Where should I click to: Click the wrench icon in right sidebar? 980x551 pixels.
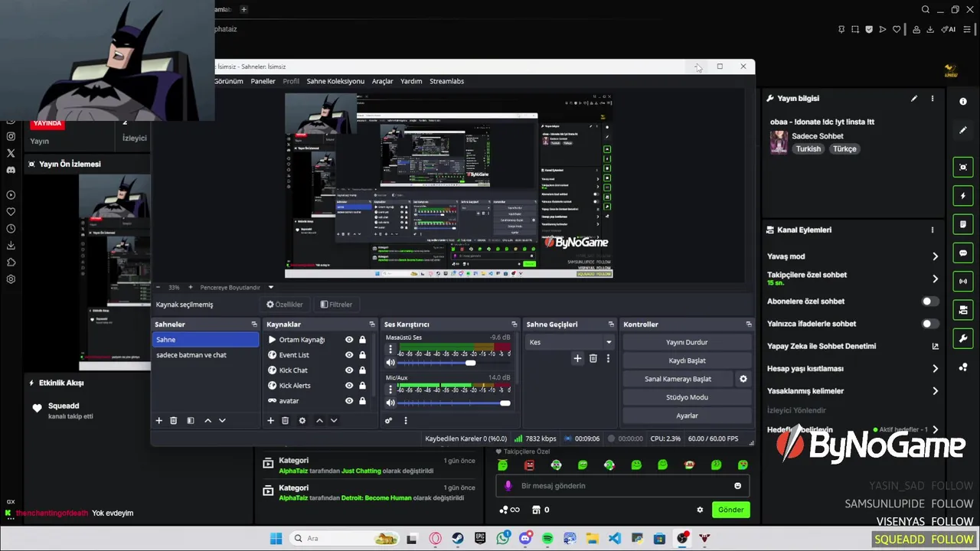point(963,338)
